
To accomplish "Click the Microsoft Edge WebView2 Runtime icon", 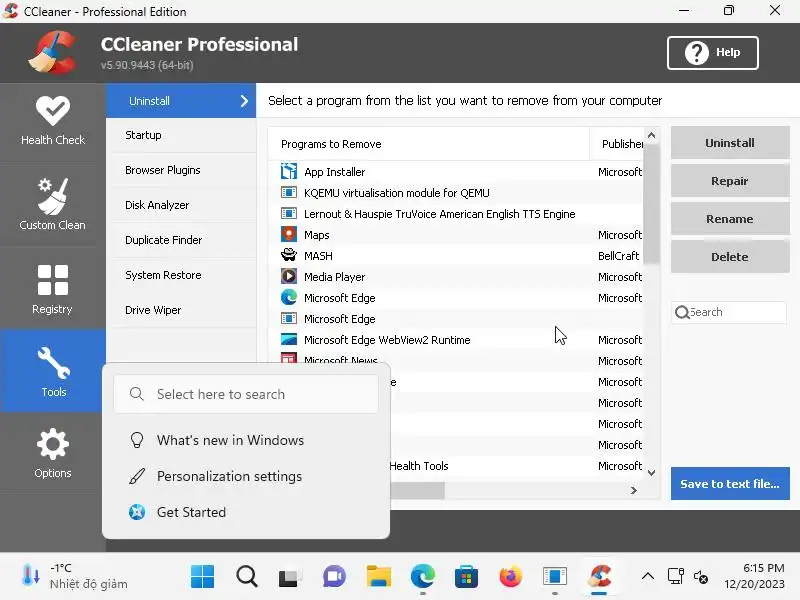I will 289,339.
